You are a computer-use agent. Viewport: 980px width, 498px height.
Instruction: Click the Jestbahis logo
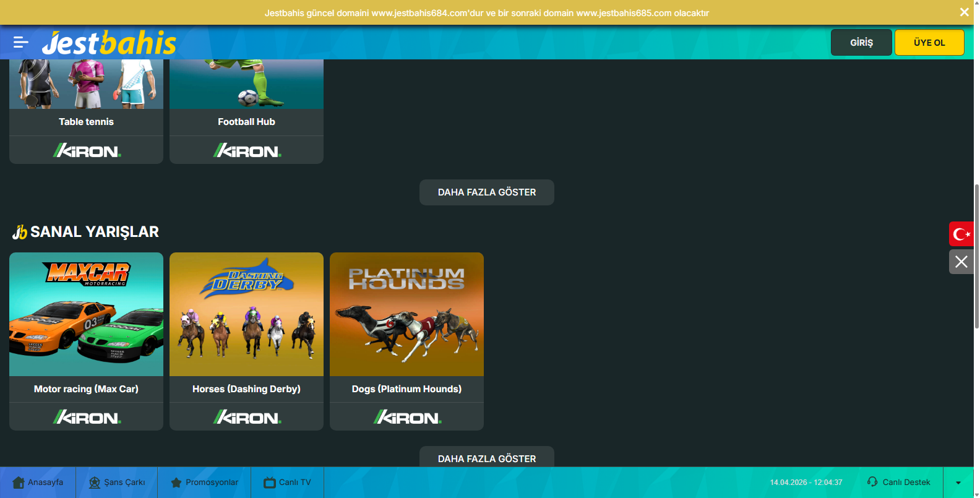coord(109,43)
